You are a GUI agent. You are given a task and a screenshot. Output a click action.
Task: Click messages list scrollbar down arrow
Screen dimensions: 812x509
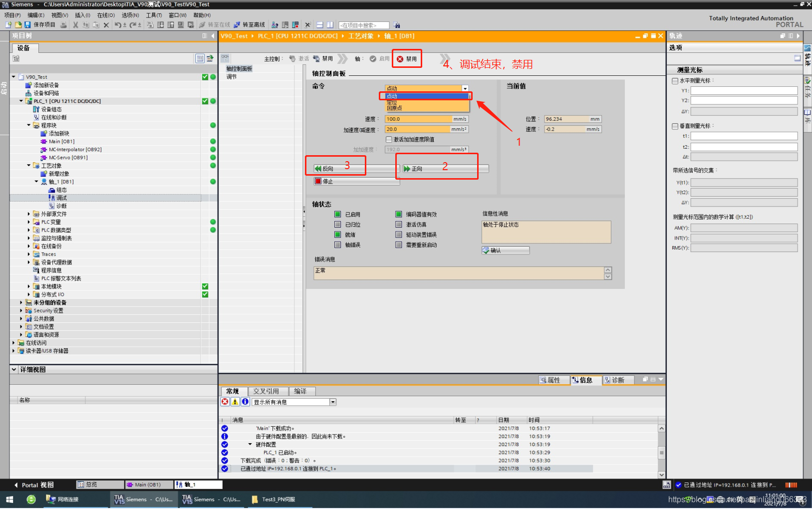click(x=662, y=475)
